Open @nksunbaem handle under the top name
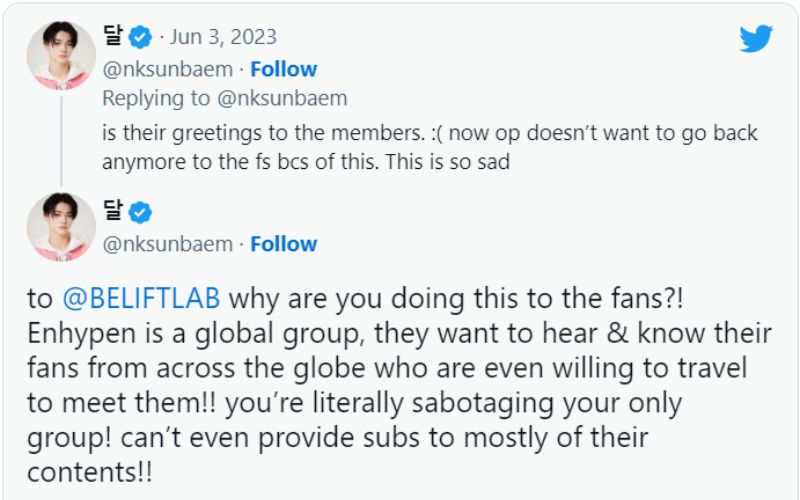This screenshot has width=800, height=500. click(167, 69)
